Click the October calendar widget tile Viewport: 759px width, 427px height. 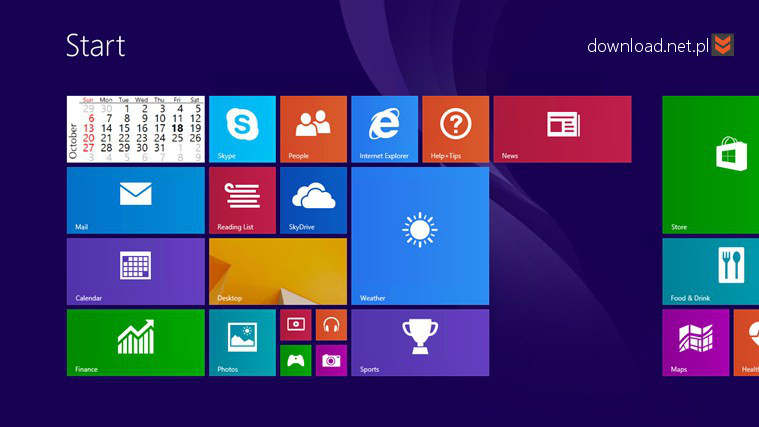coord(136,129)
